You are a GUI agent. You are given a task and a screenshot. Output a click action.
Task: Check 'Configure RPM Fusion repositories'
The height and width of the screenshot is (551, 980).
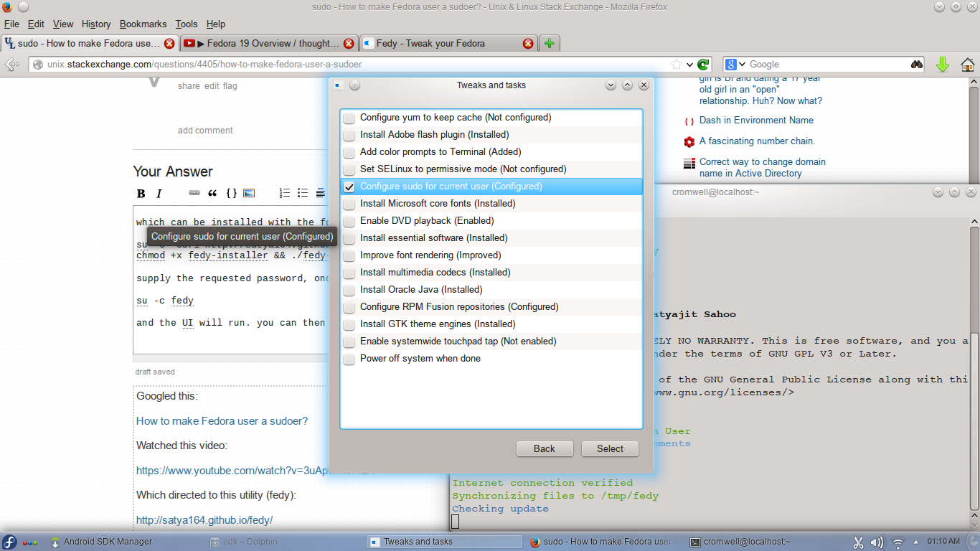click(349, 307)
